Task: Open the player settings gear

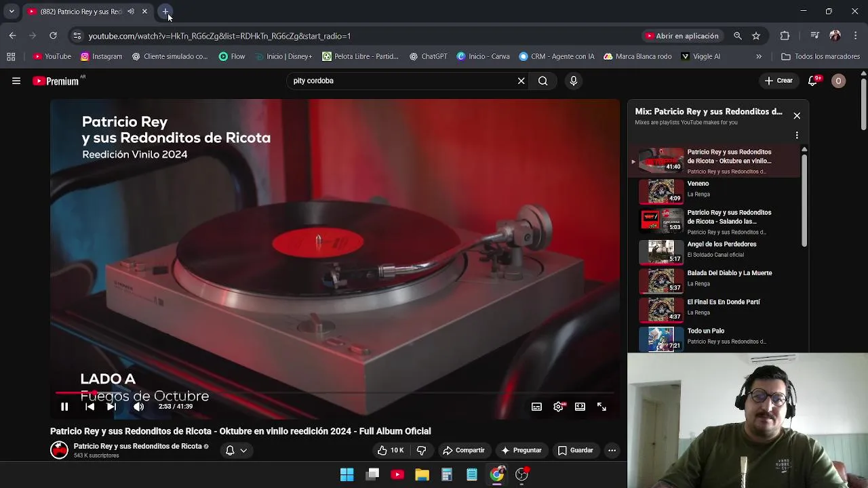Action: point(558,407)
